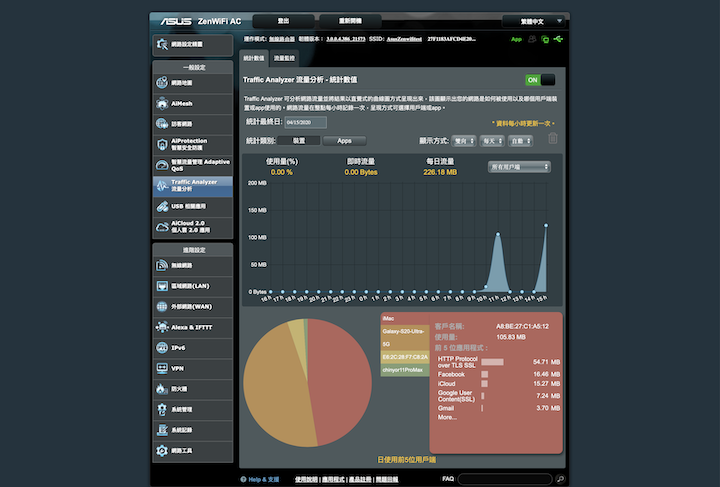Open the System Log sidebar icon

coord(162,430)
